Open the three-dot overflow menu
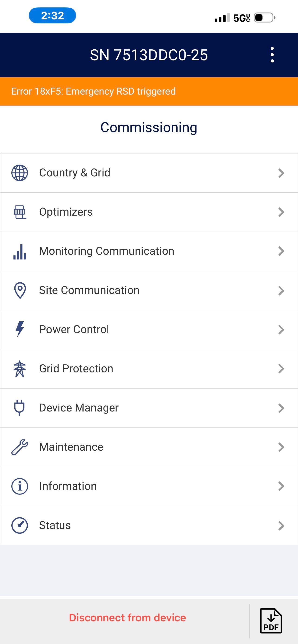The height and width of the screenshot is (644, 298). point(272,55)
